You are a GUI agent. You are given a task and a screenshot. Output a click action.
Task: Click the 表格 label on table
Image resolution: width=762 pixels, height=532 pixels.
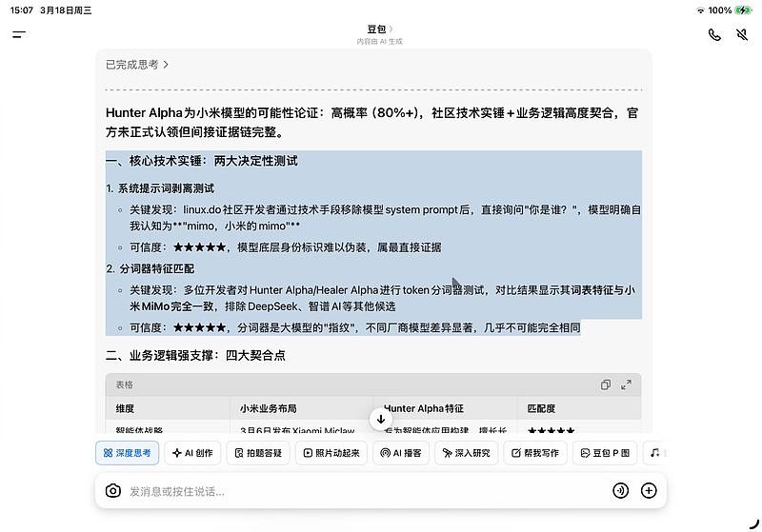pyautogui.click(x=125, y=384)
